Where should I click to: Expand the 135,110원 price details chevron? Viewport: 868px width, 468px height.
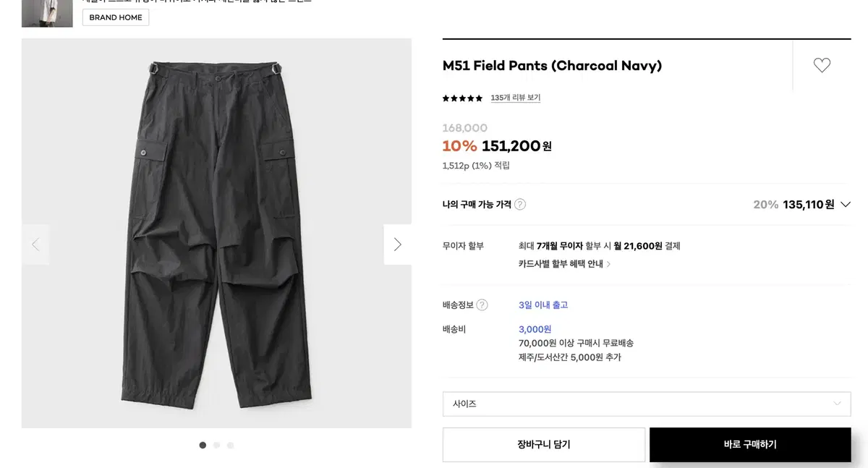845,204
